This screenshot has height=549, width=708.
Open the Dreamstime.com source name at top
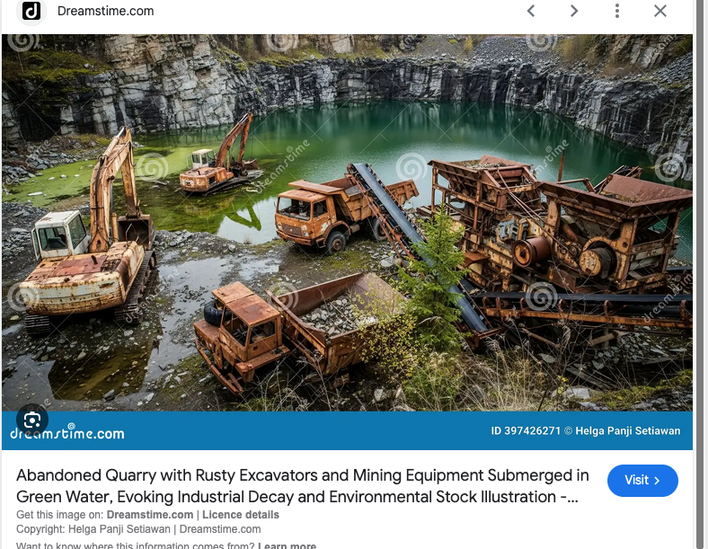pyautogui.click(x=105, y=11)
